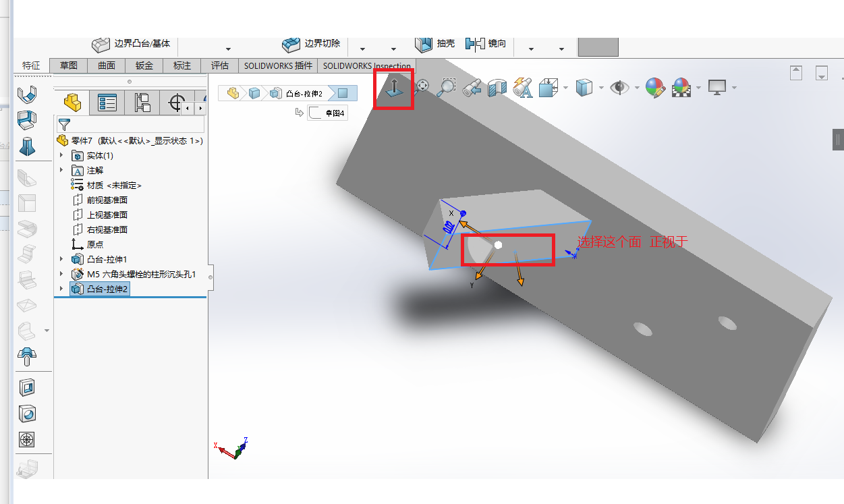Click the manager tabs left scroll arrow
The image size is (844, 504).
click(x=189, y=108)
